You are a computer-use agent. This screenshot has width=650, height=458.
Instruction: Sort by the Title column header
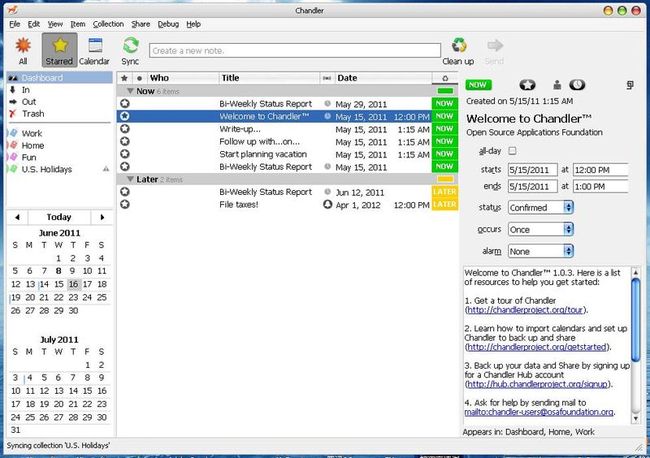[x=269, y=78]
